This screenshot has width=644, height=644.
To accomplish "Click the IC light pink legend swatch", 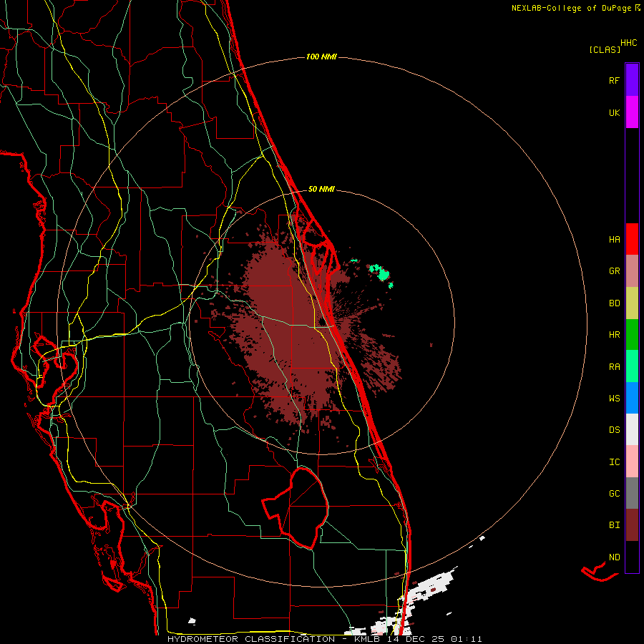I will click(x=632, y=462).
